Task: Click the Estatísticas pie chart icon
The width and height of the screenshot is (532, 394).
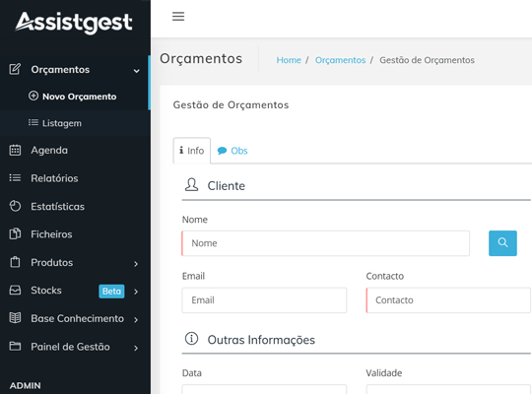Action: coord(15,206)
